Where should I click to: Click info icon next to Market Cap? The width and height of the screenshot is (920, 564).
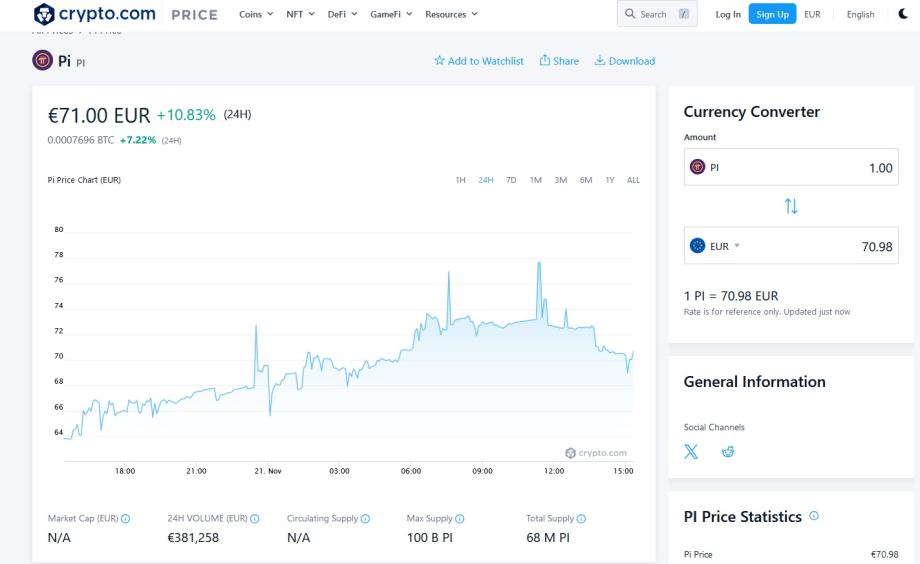click(x=126, y=518)
